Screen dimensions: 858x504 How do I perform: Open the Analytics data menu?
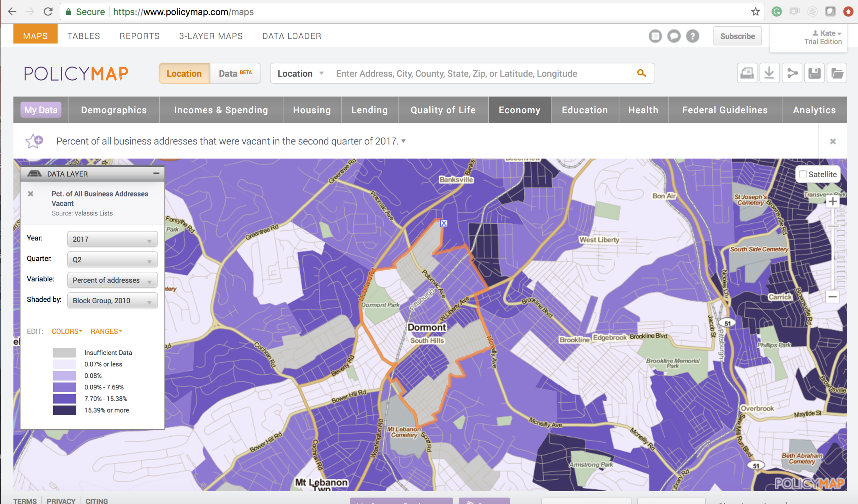[x=814, y=110]
